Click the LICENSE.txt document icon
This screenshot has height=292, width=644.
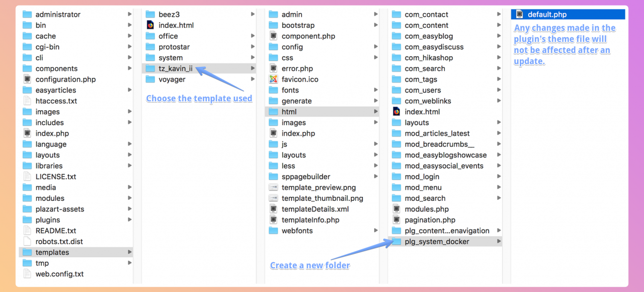click(27, 177)
